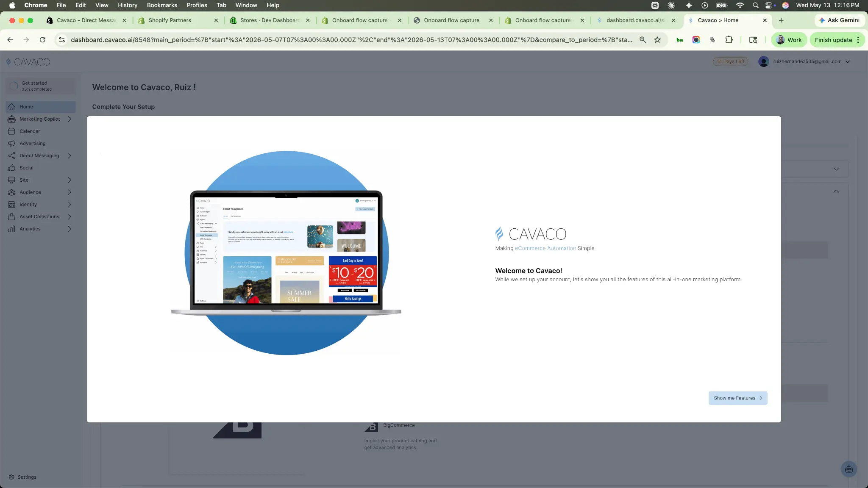Open the Bookmarks menu

[162, 5]
